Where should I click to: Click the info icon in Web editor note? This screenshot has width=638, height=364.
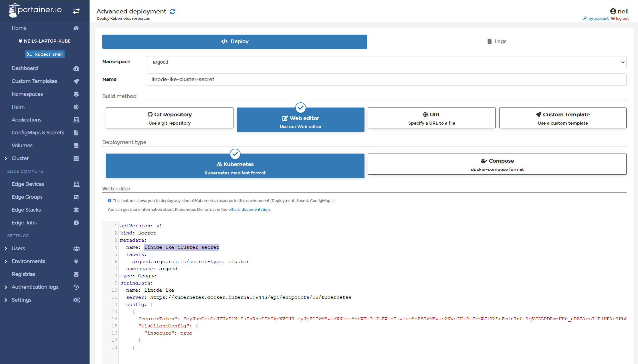[x=109, y=201]
